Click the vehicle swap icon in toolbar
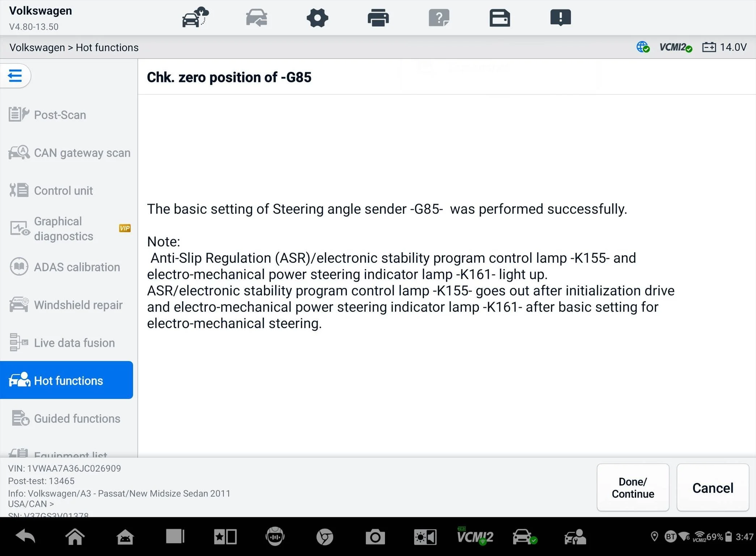This screenshot has height=556, width=756. (257, 18)
